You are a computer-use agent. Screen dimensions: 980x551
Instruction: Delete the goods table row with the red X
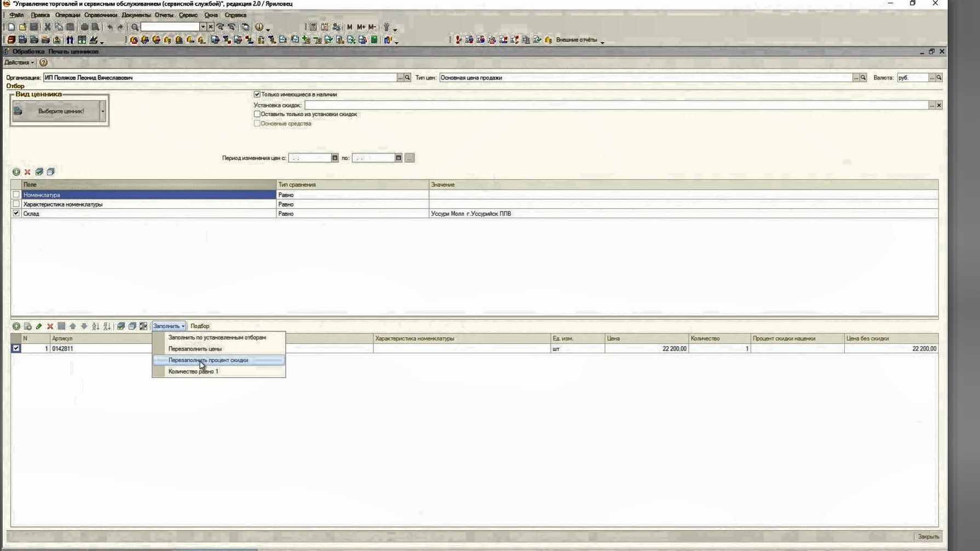pos(50,326)
